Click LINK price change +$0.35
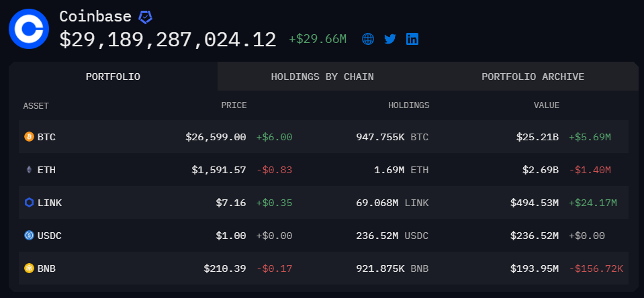The width and height of the screenshot is (644, 298). [275, 203]
